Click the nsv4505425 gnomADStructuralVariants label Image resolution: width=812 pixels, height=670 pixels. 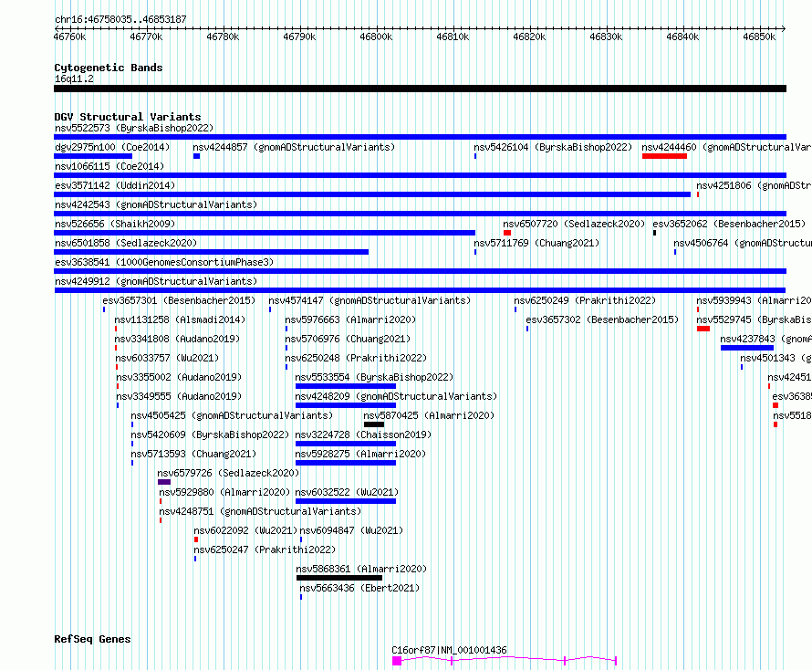[232, 415]
